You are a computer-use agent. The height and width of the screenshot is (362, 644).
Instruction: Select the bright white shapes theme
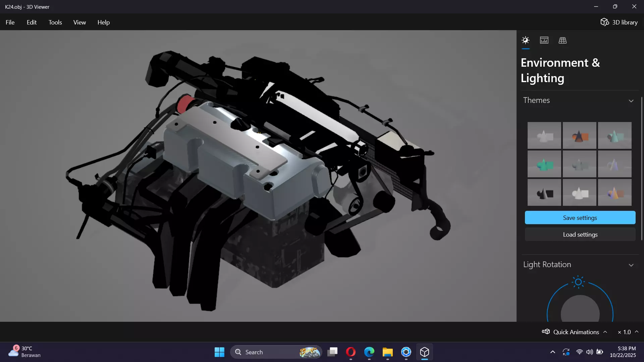point(579,192)
